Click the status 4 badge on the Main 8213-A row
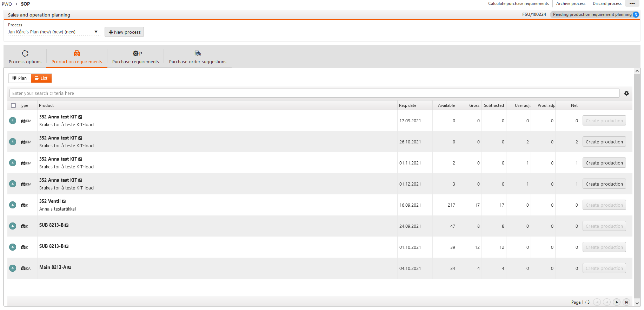Image resolution: width=644 pixels, height=310 pixels. click(x=13, y=268)
